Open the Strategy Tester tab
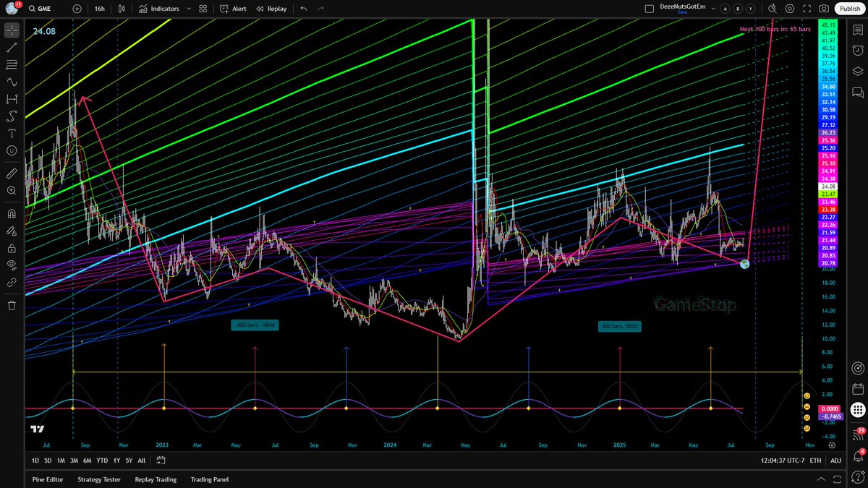This screenshot has width=868, height=488. coord(99,479)
